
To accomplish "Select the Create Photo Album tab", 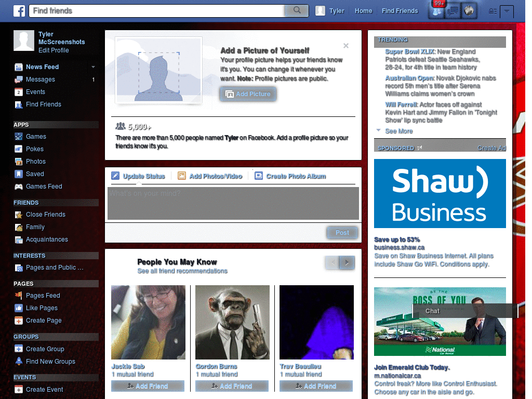I will [x=290, y=176].
